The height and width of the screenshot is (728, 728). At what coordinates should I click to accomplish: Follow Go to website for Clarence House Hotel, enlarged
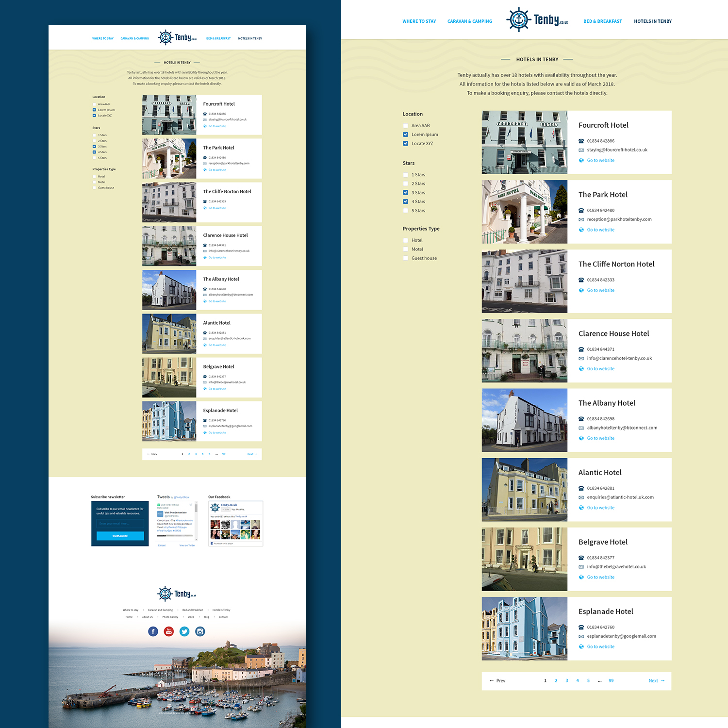tap(601, 369)
